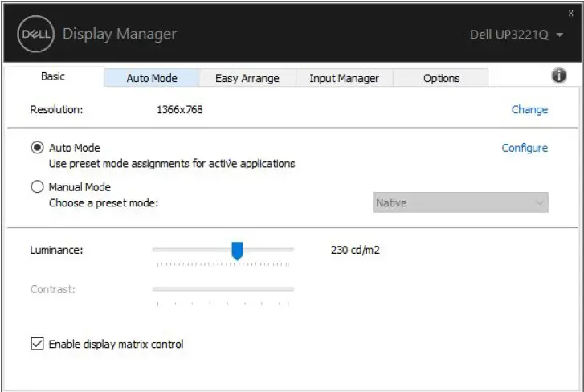Toggle Enable display matrix control checkbox
This screenshot has width=584, height=392.
tap(37, 344)
